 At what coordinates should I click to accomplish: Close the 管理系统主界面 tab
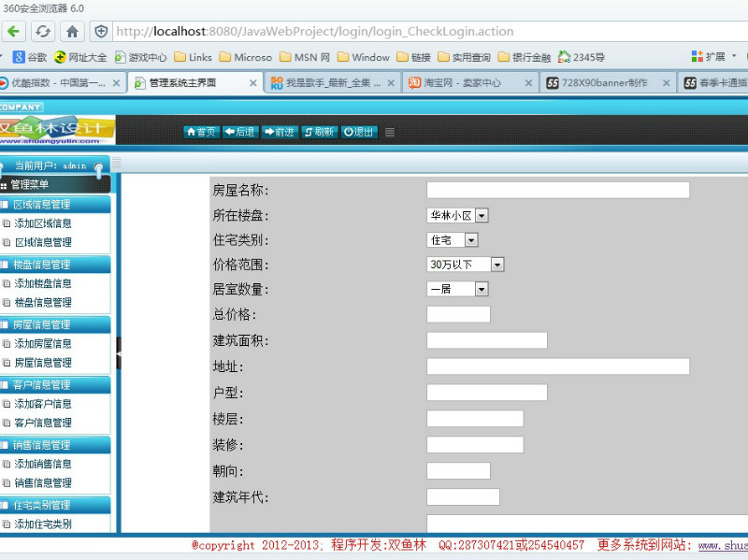tap(253, 83)
